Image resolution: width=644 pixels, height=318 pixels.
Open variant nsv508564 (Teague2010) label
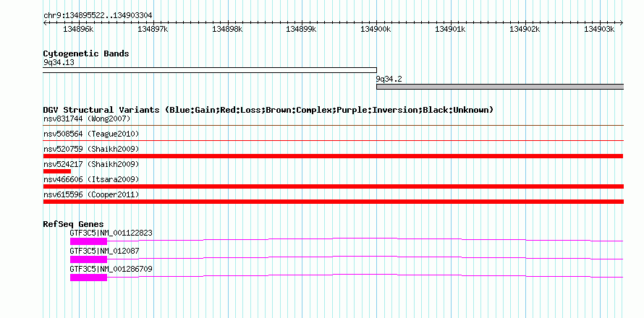pyautogui.click(x=91, y=134)
